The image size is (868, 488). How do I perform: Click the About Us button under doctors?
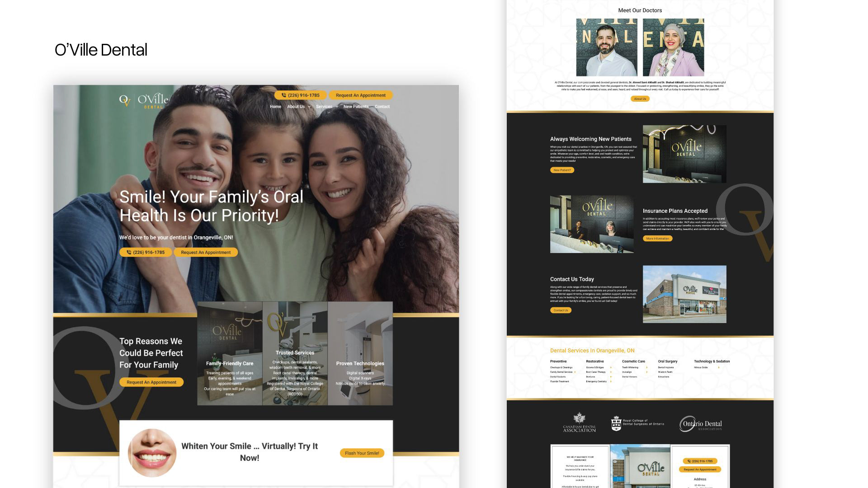(640, 99)
